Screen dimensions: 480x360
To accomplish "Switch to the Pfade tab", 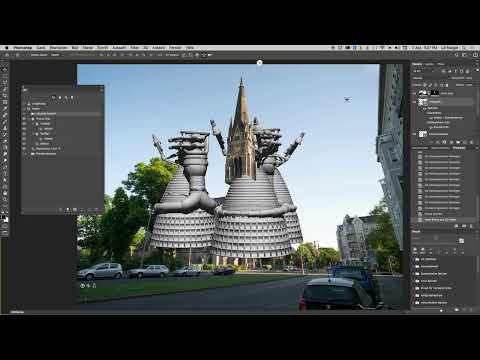I will coord(441,64).
